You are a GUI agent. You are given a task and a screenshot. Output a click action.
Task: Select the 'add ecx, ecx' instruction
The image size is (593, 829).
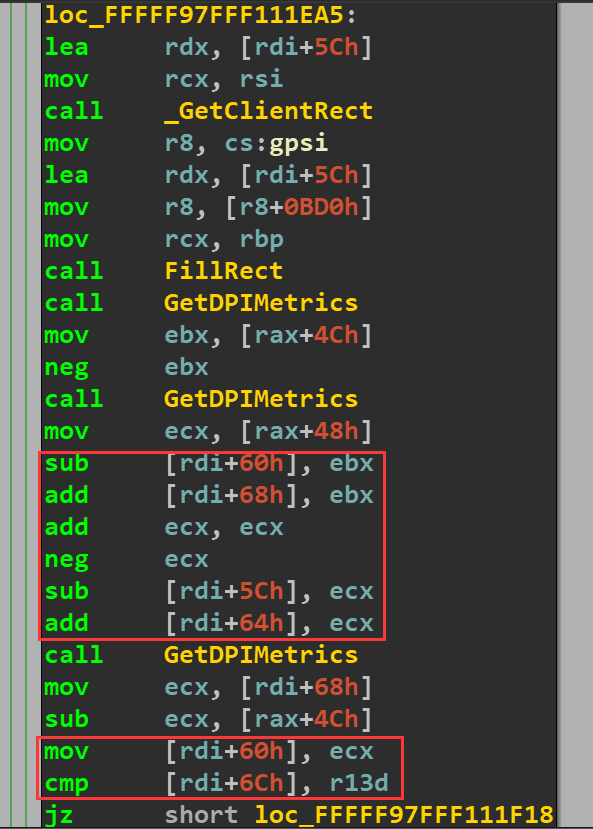coord(164,527)
